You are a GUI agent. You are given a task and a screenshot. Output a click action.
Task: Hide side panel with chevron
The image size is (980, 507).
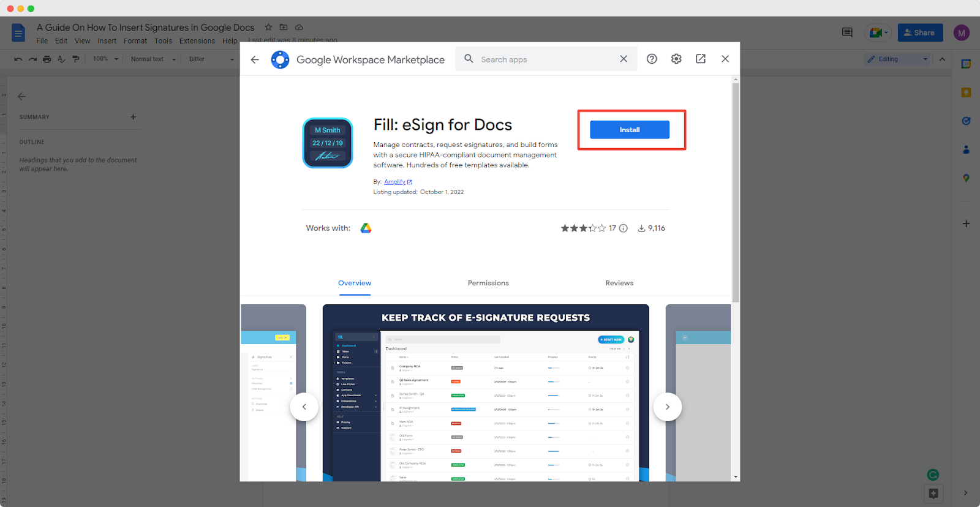(x=965, y=493)
